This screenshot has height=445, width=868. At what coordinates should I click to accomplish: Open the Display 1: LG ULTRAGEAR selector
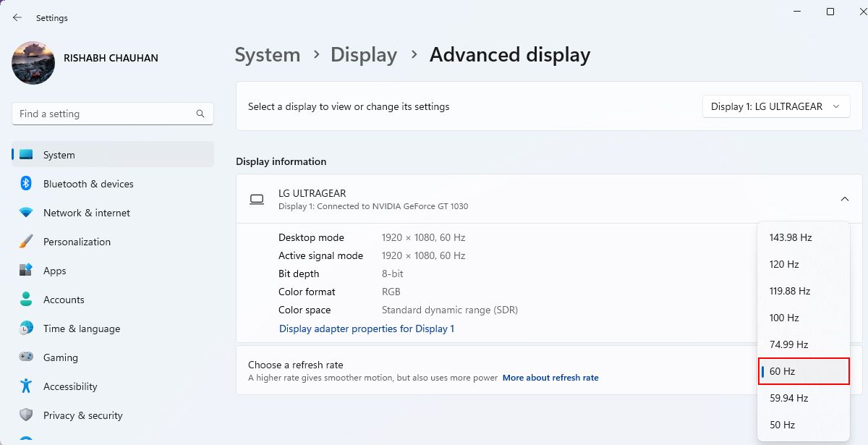775,106
